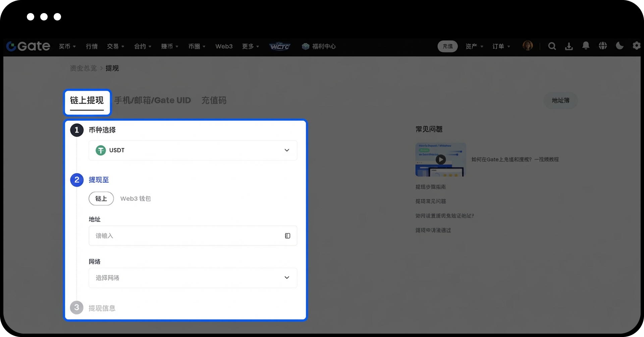Click the 充值 deposit button
This screenshot has height=337, width=644.
click(447, 46)
